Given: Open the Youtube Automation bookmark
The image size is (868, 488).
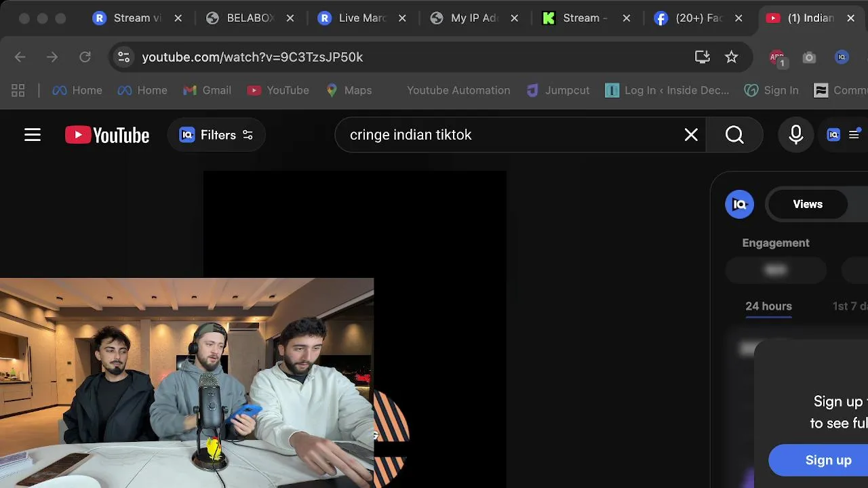Looking at the screenshot, I should pos(458,90).
